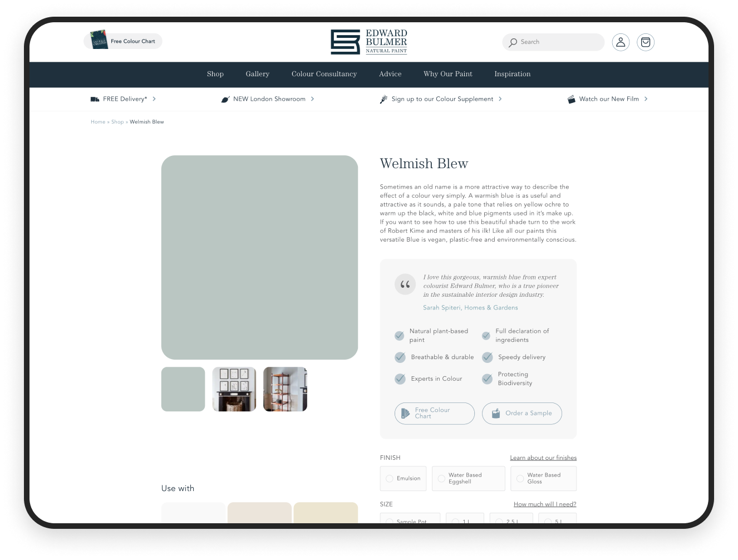The width and height of the screenshot is (738, 560).
Task: Click the sample pot icon in Order a Sample
Action: click(496, 413)
